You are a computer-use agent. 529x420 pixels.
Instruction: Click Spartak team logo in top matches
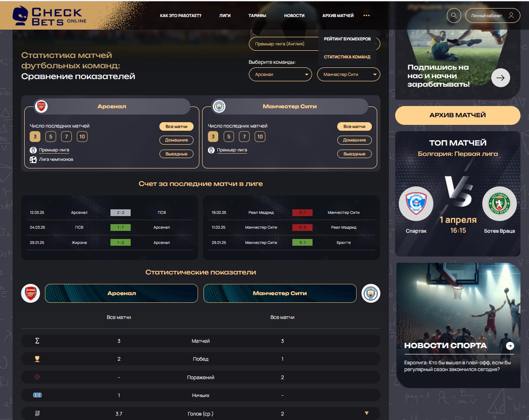[416, 203]
